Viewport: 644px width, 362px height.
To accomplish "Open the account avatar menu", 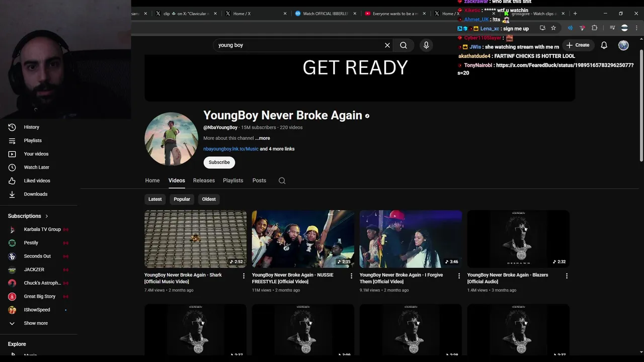I will click(x=623, y=45).
